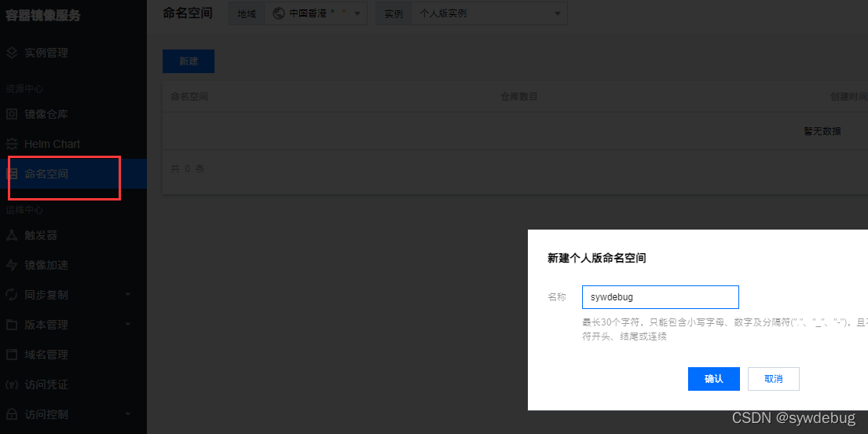Open the 地域 region dropdown 中国香港

[316, 13]
